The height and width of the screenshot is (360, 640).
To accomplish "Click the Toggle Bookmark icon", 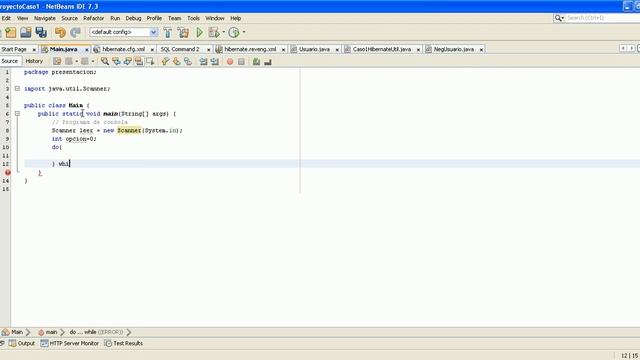I will click(188, 61).
